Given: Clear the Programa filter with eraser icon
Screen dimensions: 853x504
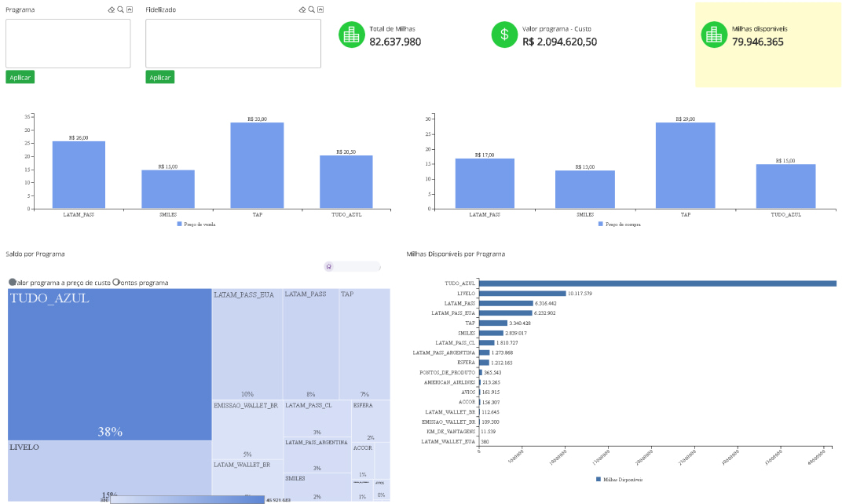Looking at the screenshot, I should (x=111, y=9).
